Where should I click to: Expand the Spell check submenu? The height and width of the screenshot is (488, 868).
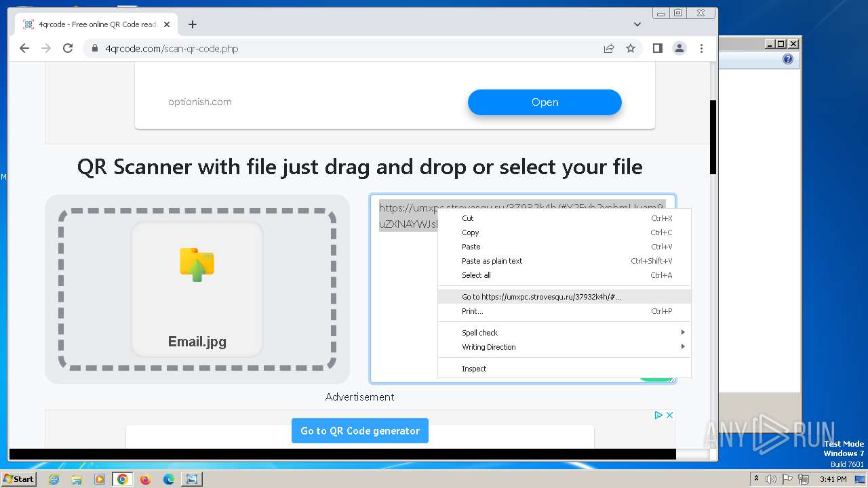pos(564,333)
